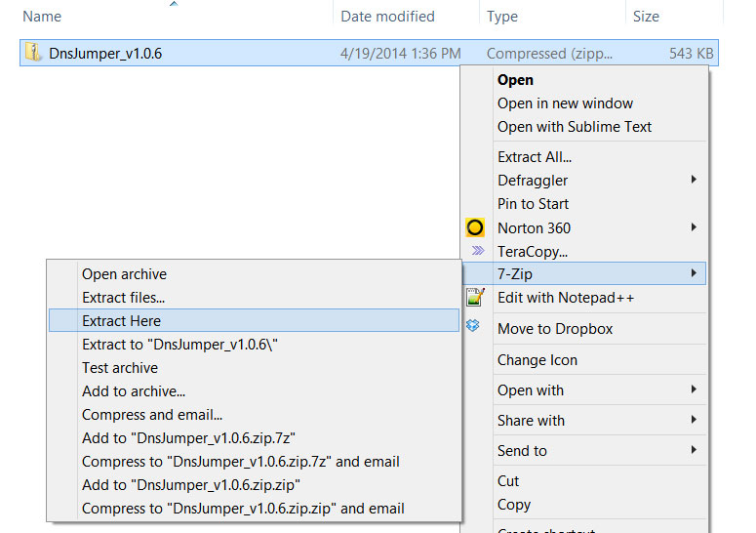Select Extract All... in context menu
Screen dimensions: 756x533
click(x=535, y=156)
